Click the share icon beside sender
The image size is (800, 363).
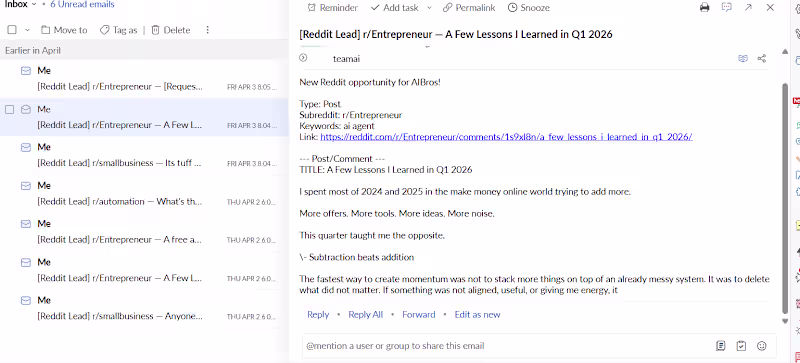point(762,59)
